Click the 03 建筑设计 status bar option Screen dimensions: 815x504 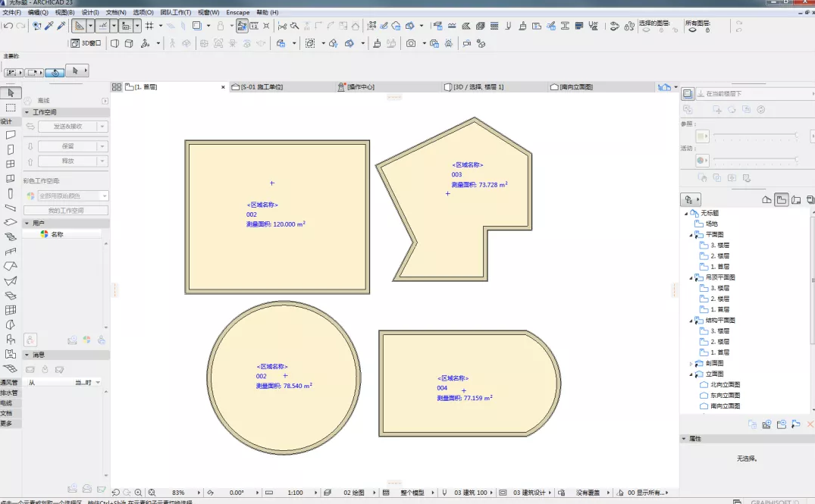click(x=529, y=493)
